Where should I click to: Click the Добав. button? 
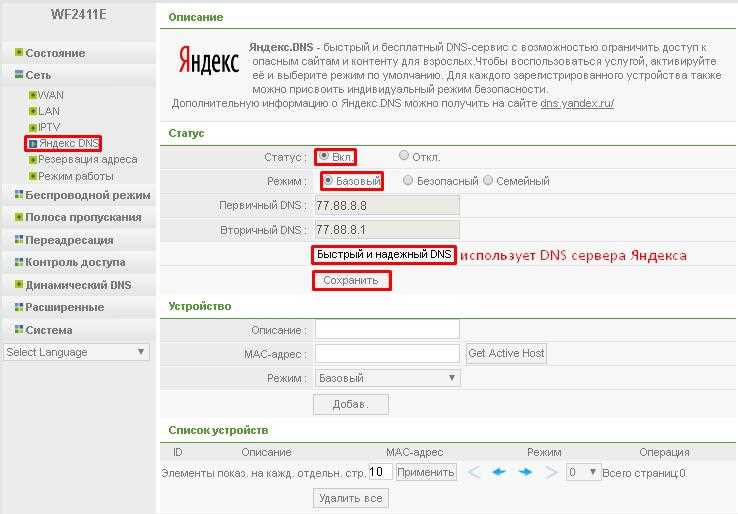click(x=351, y=404)
